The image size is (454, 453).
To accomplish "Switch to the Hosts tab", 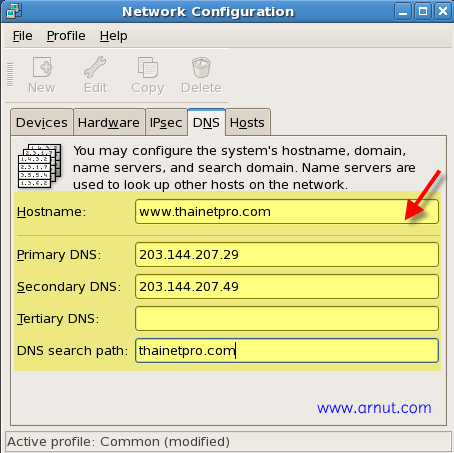I will click(247, 122).
